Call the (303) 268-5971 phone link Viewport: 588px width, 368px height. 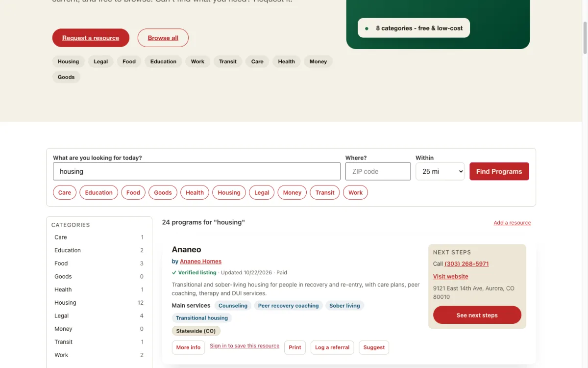tap(466, 264)
